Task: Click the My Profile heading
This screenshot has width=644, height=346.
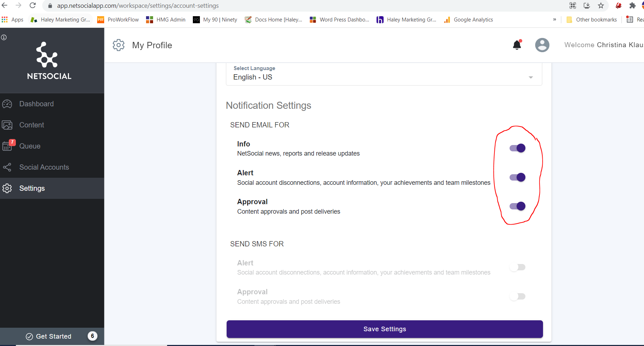Action: click(152, 45)
